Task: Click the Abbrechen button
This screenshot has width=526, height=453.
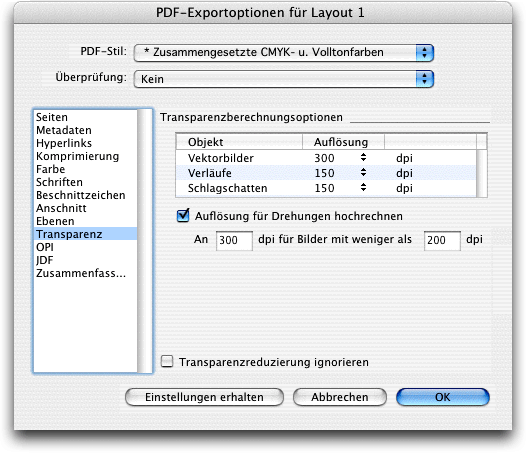Action: point(340,397)
